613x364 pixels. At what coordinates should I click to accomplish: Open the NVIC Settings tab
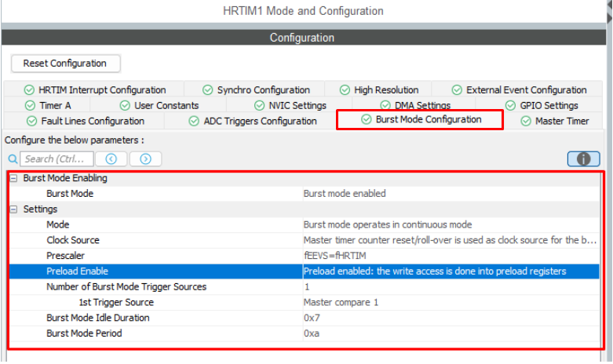[x=290, y=106]
